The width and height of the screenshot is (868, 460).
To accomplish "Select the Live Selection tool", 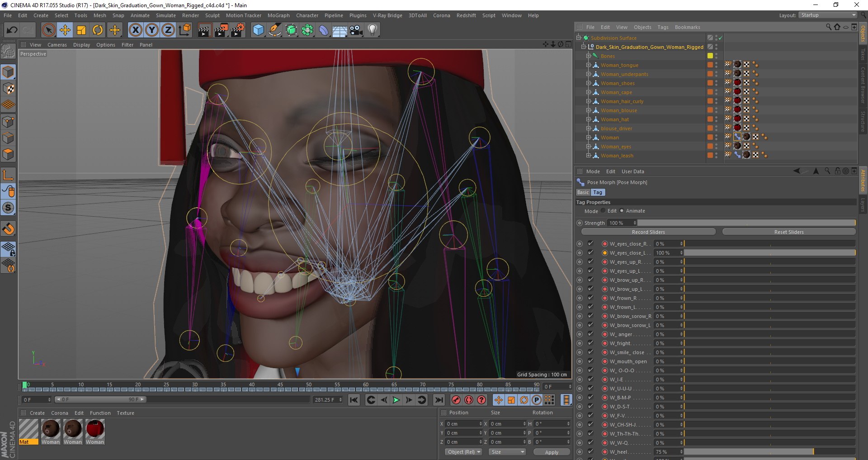I will 48,30.
